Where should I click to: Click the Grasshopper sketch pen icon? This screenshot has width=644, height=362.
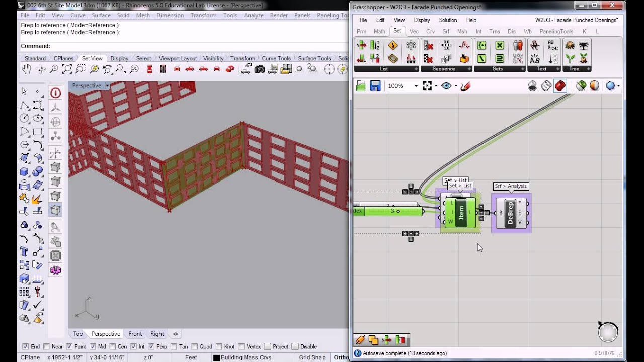465,86
